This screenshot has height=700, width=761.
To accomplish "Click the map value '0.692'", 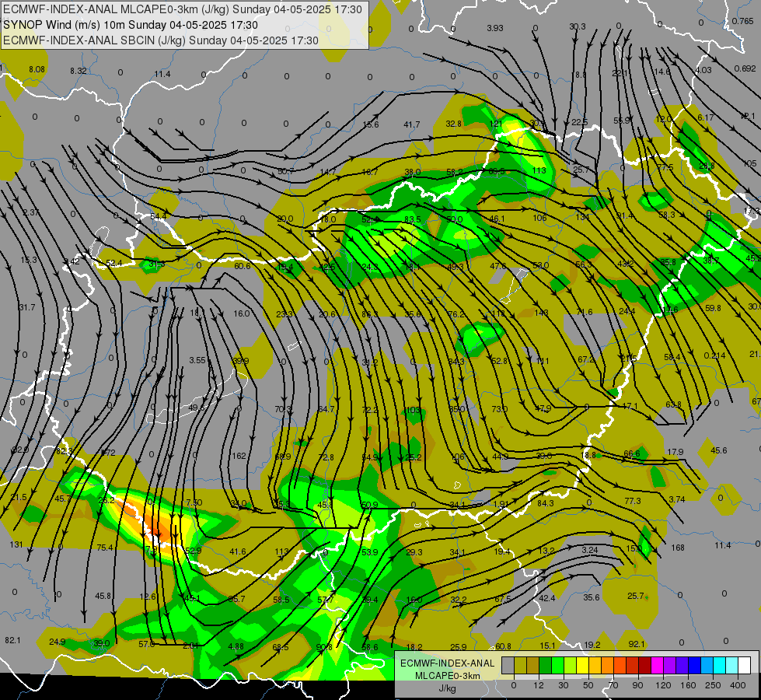I will click(x=745, y=68).
